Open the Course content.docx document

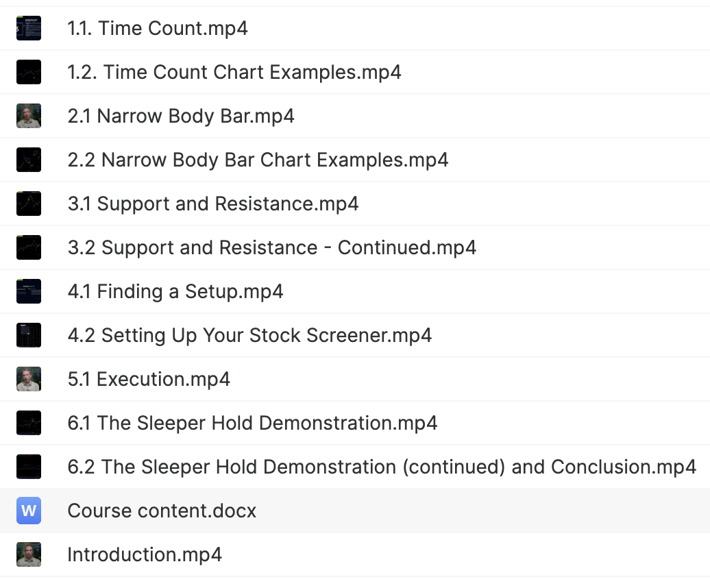[x=162, y=511]
